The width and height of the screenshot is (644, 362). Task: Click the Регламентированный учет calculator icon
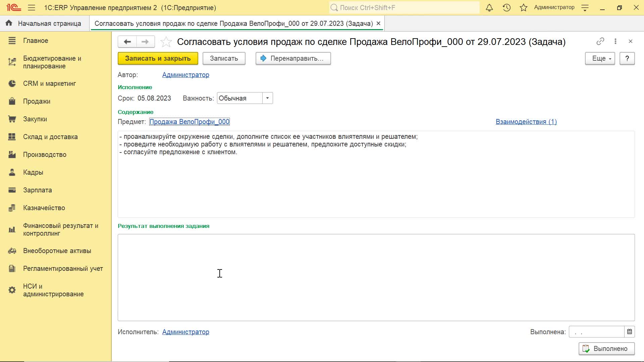point(12,268)
